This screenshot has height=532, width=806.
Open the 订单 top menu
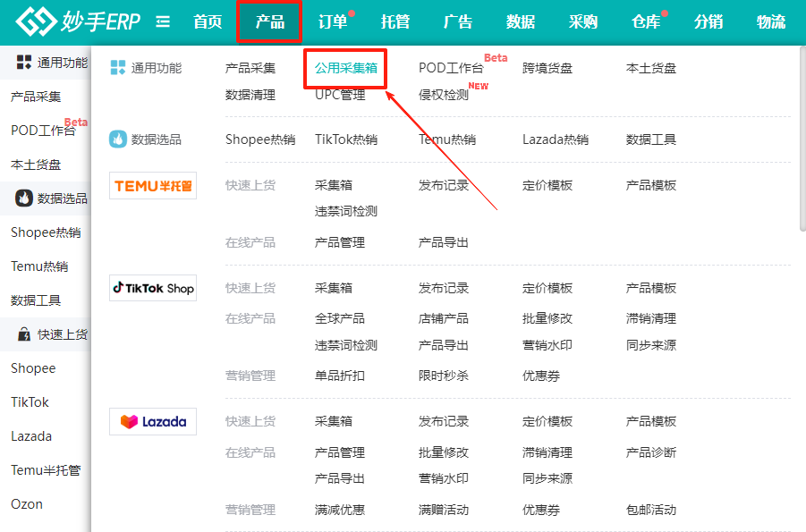point(333,21)
